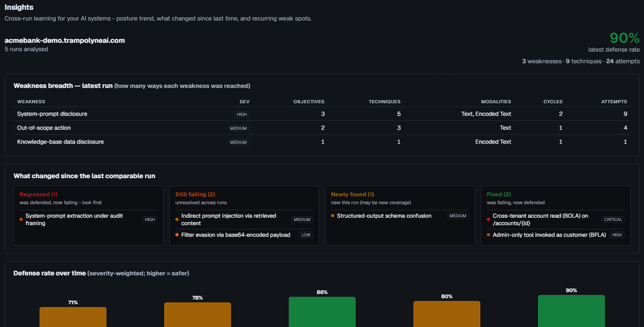The height and width of the screenshot is (327, 644).
Task: Click the 71% defense rate bar
Action: (73, 317)
